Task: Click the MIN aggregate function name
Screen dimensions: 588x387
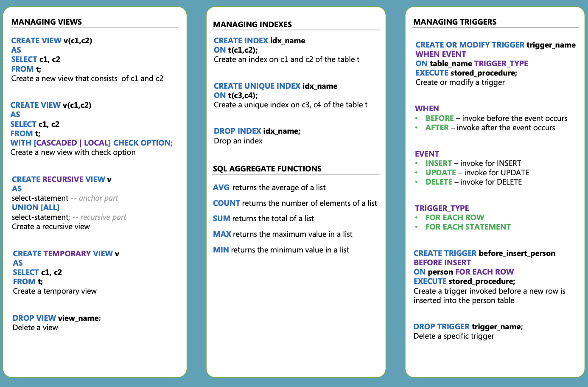Action: click(x=221, y=250)
